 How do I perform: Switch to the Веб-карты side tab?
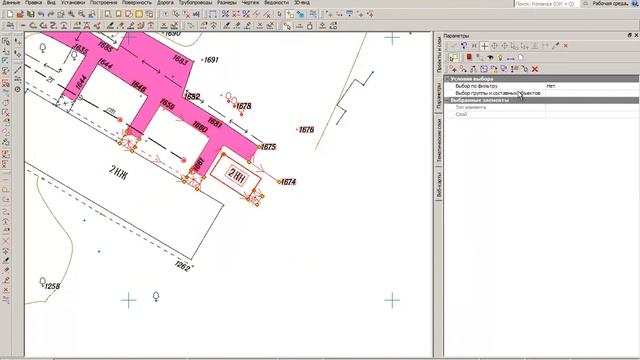tap(439, 185)
